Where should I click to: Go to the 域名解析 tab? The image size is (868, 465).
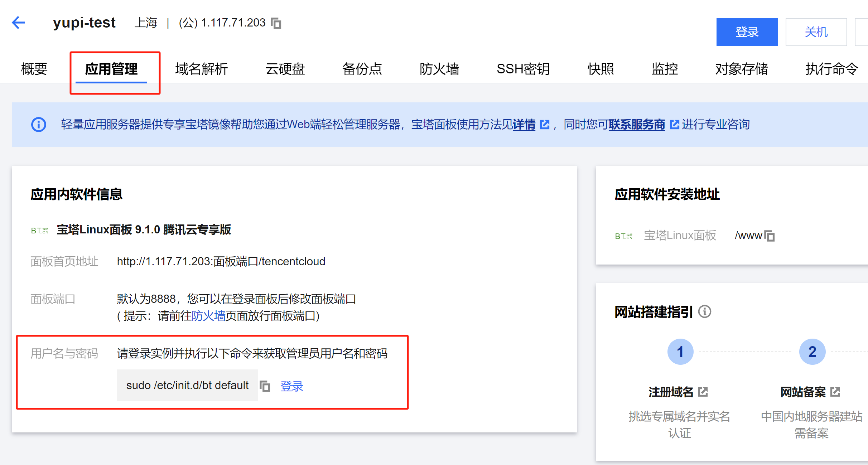[201, 69]
